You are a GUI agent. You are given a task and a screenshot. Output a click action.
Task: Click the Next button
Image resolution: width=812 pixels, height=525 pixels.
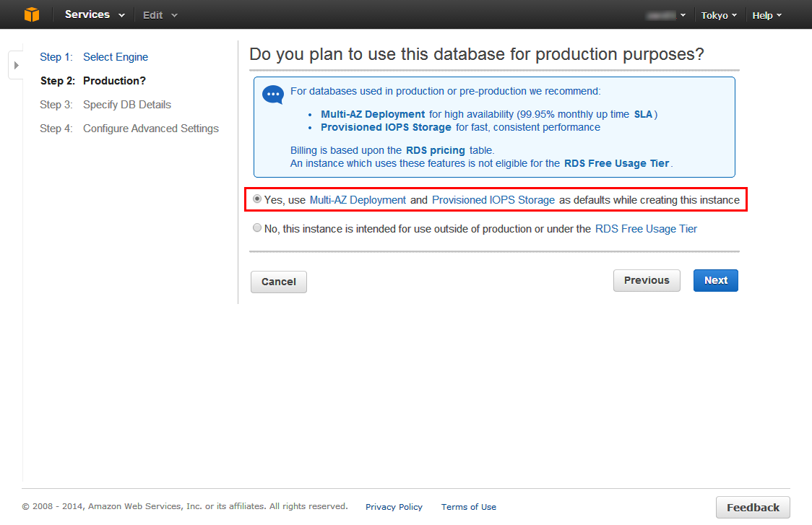716,280
